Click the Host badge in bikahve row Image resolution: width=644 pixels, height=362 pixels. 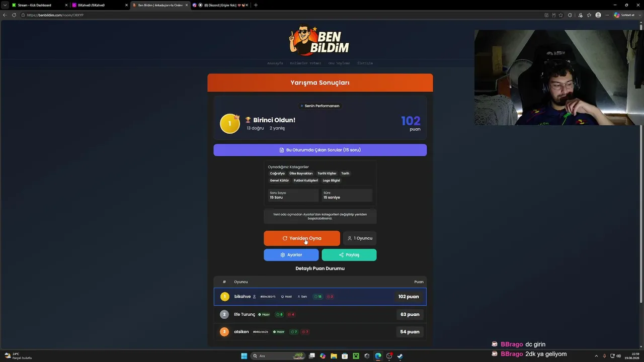click(286, 297)
